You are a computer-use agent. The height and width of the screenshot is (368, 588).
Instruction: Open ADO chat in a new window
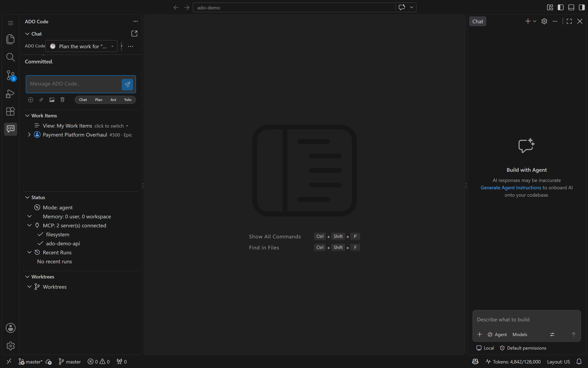(134, 34)
